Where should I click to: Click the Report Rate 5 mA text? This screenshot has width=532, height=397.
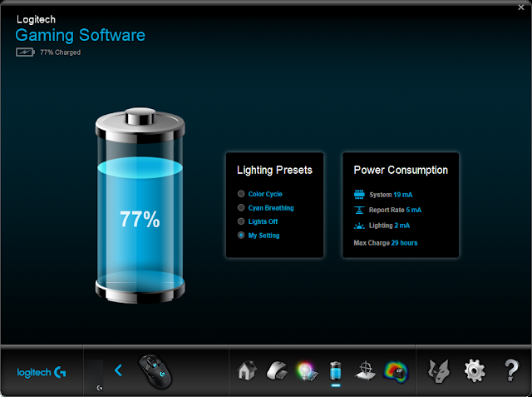[395, 210]
